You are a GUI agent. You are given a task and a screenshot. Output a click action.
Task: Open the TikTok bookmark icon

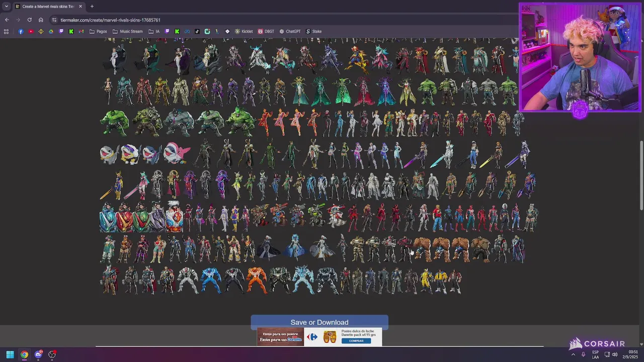point(197,31)
